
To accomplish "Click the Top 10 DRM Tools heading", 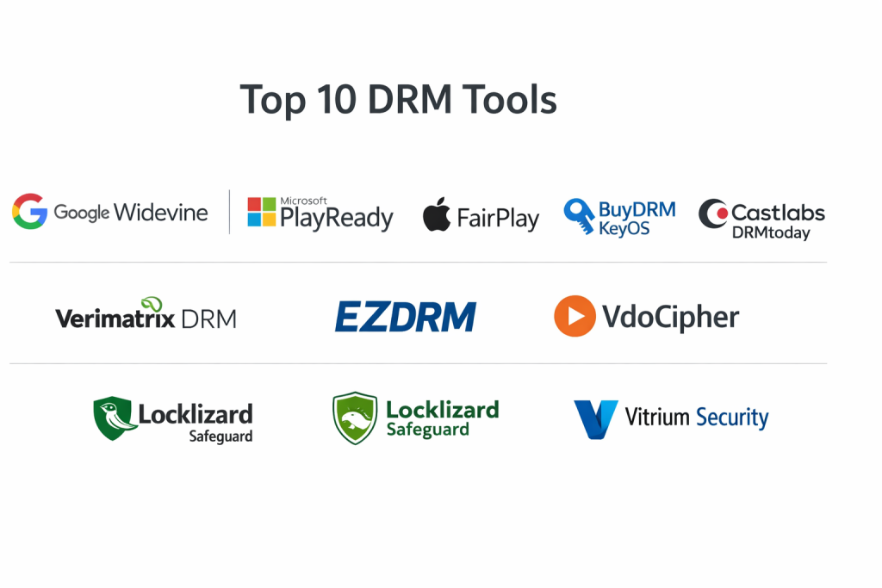I will [398, 100].
